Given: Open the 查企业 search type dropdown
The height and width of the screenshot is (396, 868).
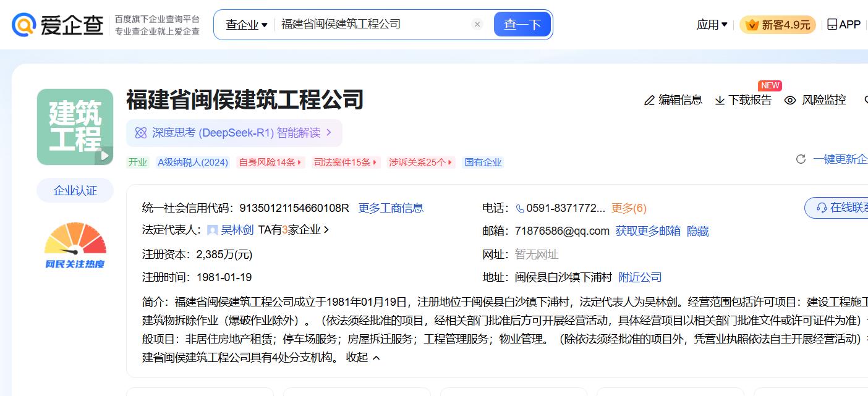Looking at the screenshot, I should click(246, 25).
